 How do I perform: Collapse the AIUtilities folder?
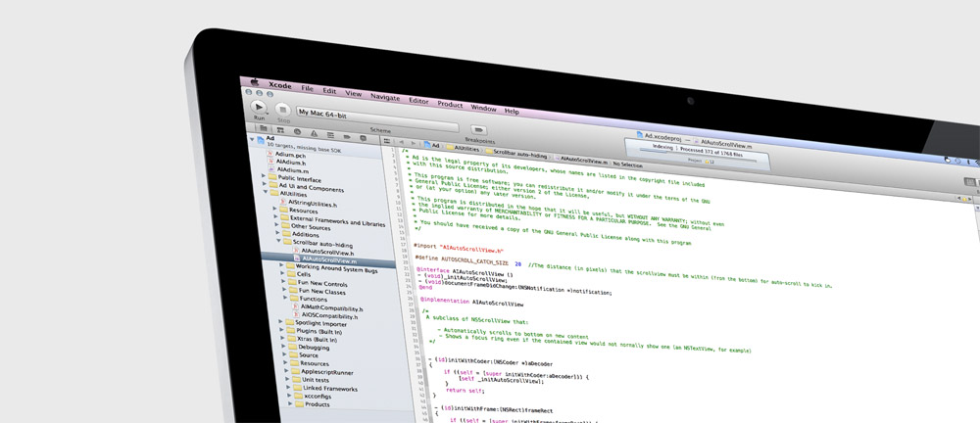click(267, 193)
